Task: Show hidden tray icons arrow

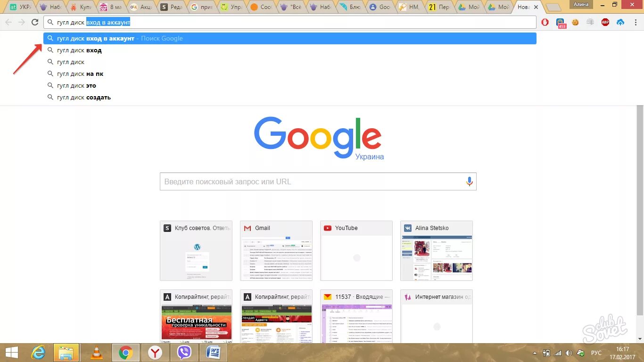Action: (x=535, y=353)
